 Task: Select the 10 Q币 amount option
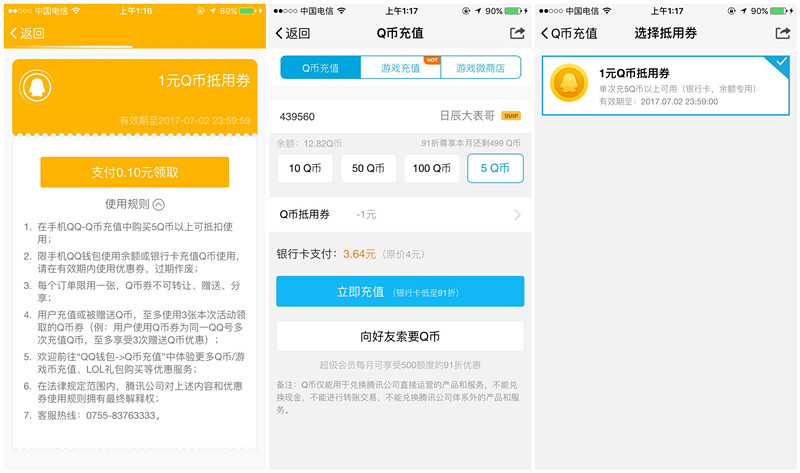coord(305,168)
